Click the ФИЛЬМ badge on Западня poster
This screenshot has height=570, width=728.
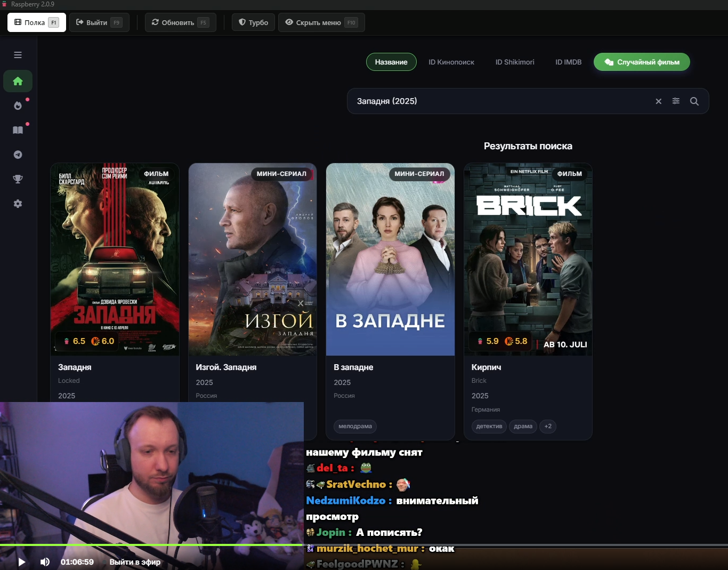[156, 174]
